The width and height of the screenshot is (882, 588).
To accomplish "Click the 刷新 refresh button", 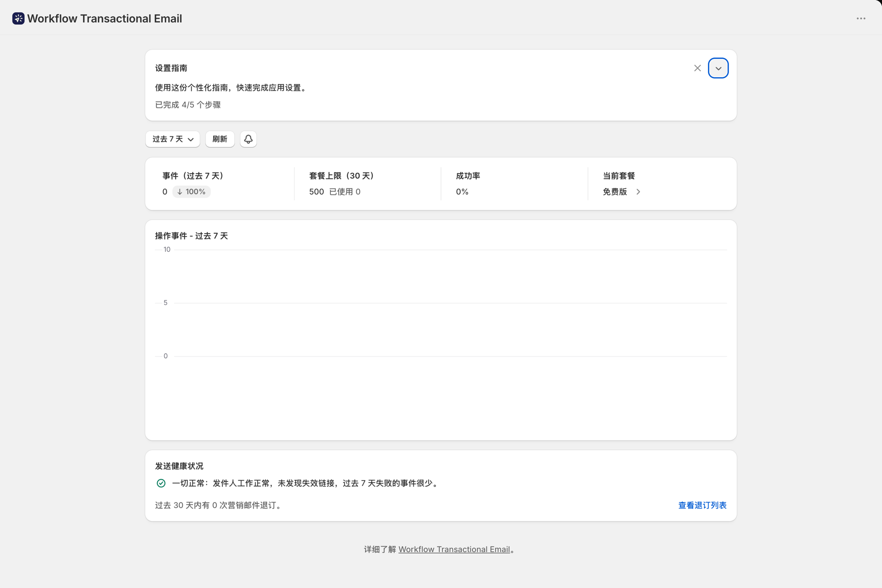I will [x=220, y=139].
